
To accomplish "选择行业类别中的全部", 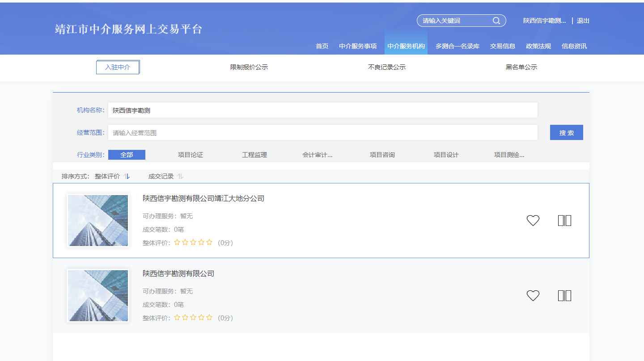I will click(127, 154).
